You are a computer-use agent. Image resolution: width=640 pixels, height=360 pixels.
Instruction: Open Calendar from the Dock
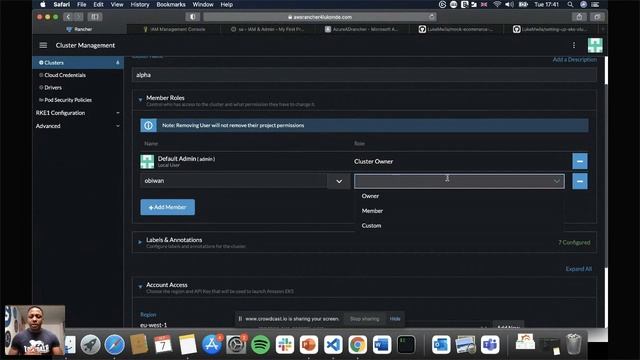pos(163,345)
